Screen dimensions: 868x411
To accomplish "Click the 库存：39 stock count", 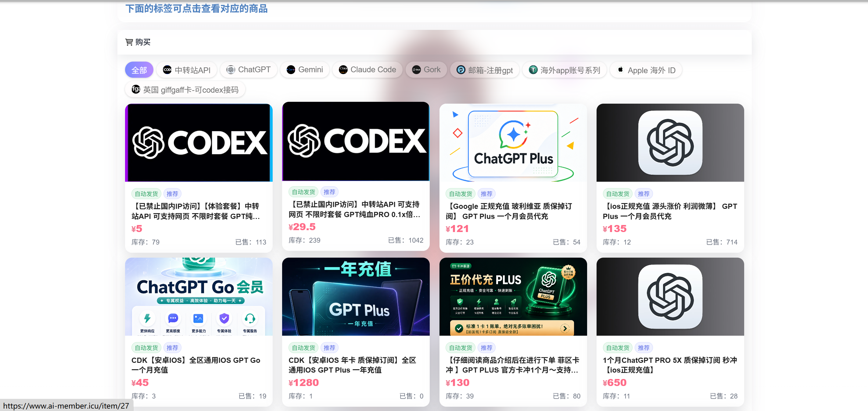I will (x=460, y=396).
